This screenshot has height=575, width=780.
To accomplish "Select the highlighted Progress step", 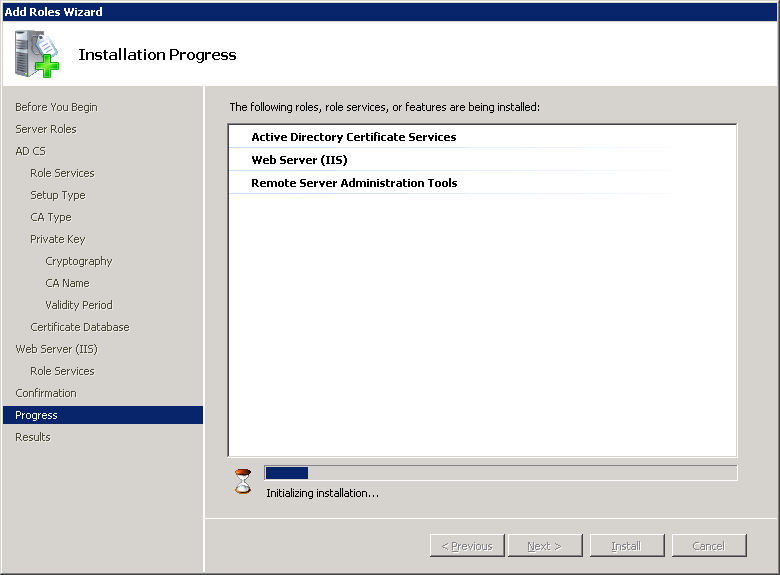I will coord(103,415).
